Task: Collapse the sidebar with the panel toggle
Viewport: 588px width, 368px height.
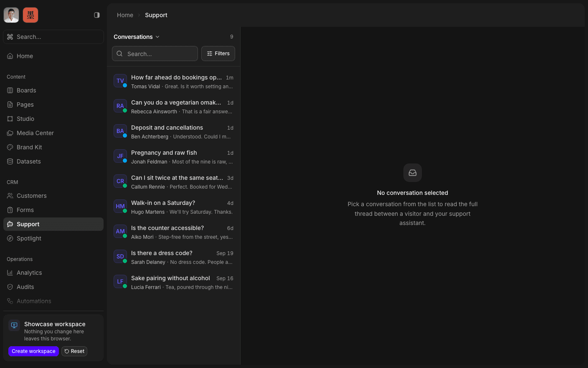Action: pos(97,15)
